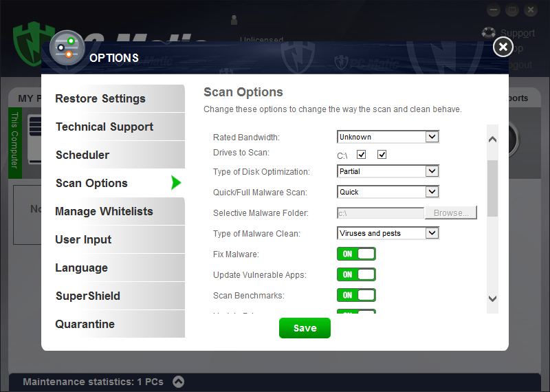
Task: Click the user profile icon at top
Action: point(234,20)
